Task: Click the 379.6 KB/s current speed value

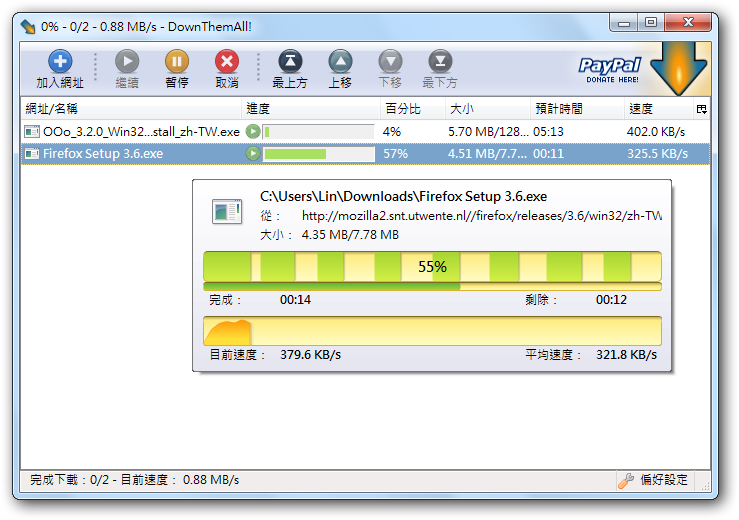Action: point(310,355)
